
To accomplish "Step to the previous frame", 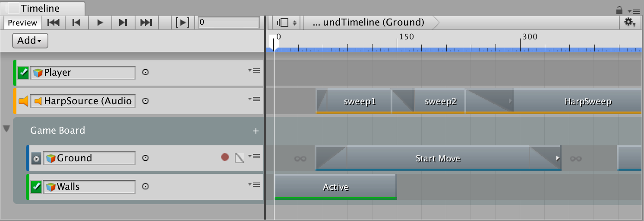I will (x=76, y=22).
